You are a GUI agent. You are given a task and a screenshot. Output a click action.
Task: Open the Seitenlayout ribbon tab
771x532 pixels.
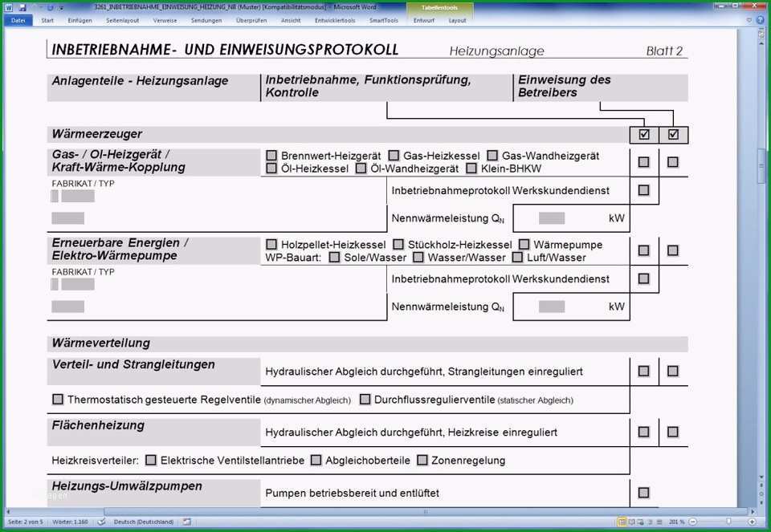(x=122, y=20)
